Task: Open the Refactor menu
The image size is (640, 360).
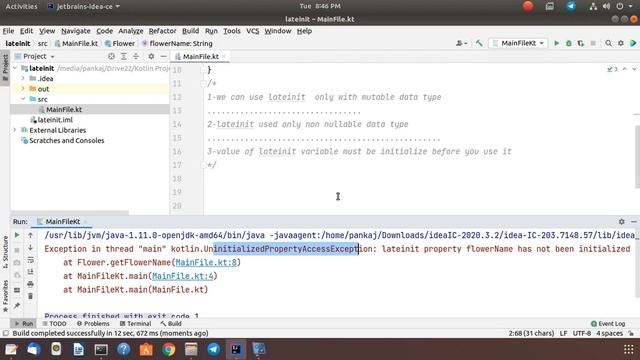Action: click(162, 31)
